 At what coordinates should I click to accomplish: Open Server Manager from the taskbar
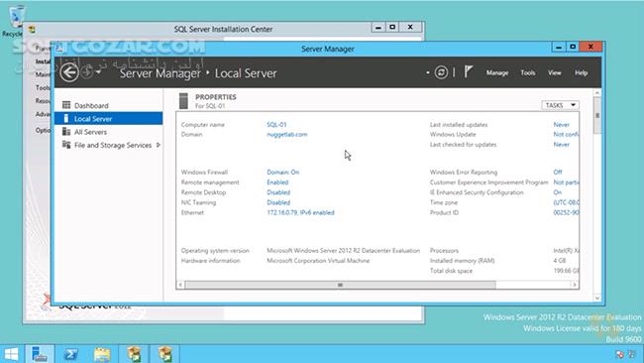[40, 354]
